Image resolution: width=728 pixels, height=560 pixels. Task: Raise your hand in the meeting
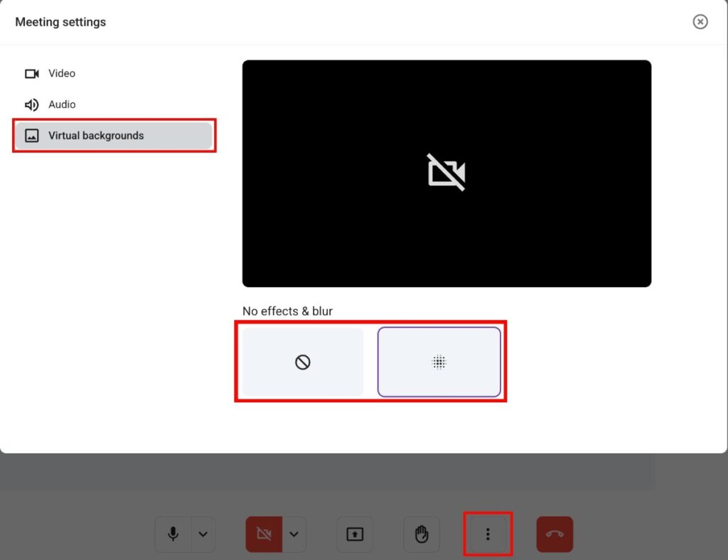click(x=422, y=534)
